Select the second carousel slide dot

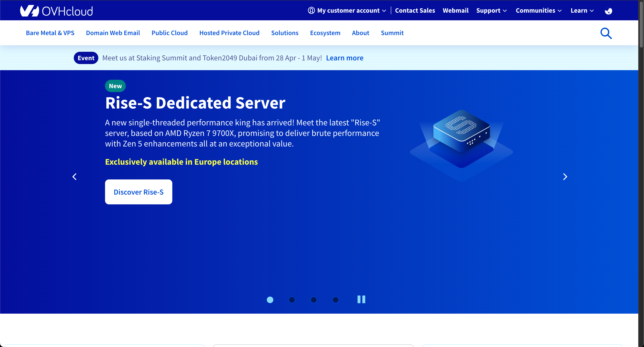[x=292, y=299]
